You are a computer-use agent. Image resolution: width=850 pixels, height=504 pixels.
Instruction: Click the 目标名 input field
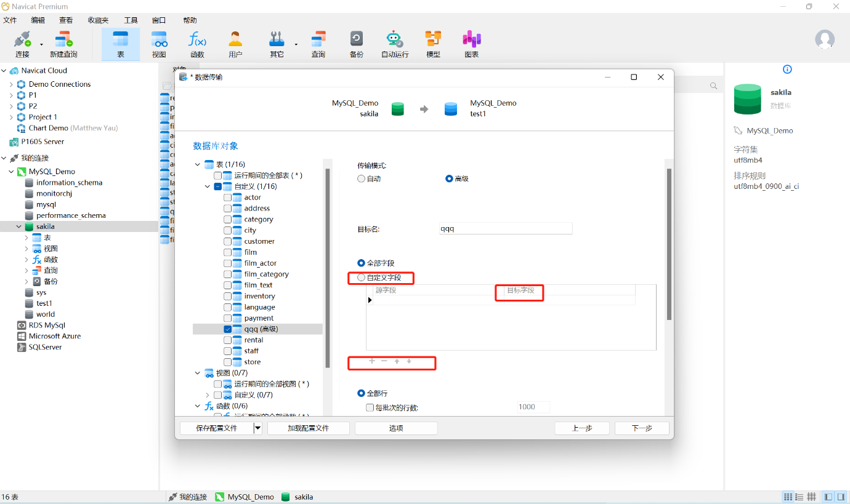coord(505,229)
